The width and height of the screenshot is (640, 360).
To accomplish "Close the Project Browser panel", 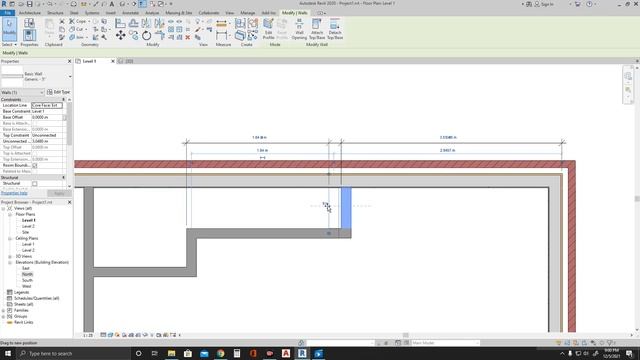I will pos(69,202).
